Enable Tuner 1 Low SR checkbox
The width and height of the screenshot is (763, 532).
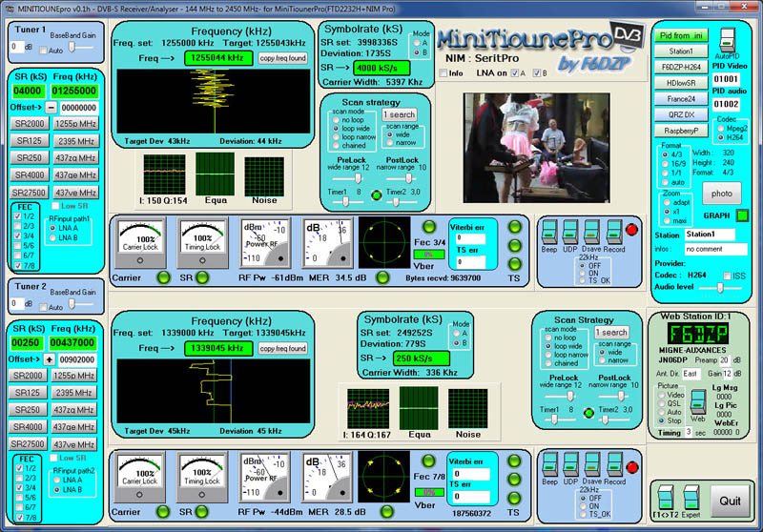[x=55, y=206]
